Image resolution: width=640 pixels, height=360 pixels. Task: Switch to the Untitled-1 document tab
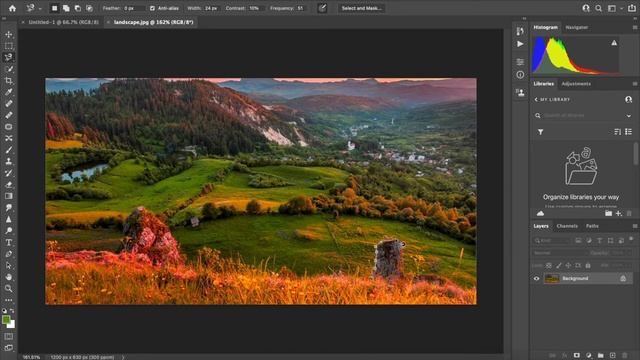tap(63, 22)
